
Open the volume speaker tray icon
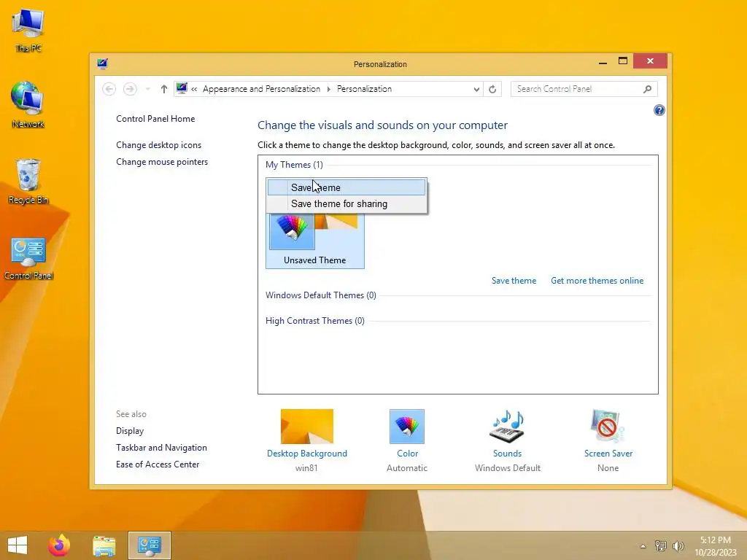point(678,545)
